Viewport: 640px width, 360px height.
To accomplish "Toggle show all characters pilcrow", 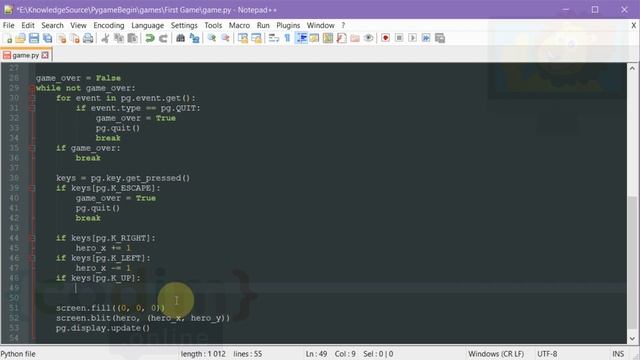I will [x=287, y=38].
